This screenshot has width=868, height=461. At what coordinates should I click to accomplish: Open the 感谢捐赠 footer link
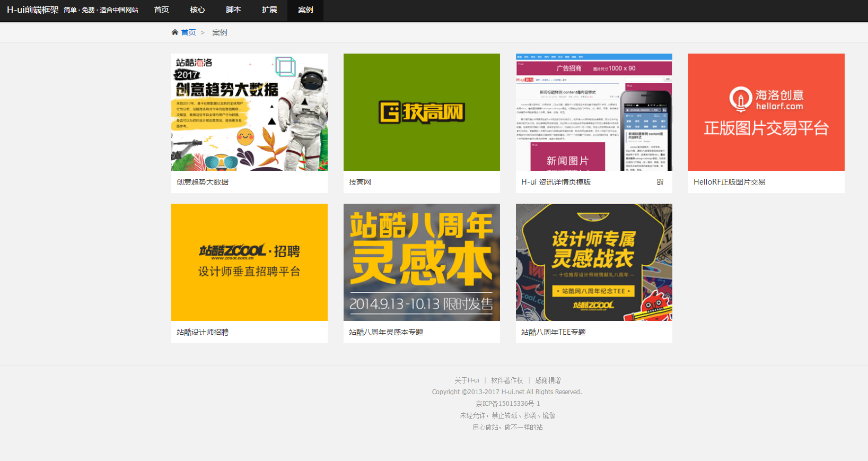click(548, 380)
